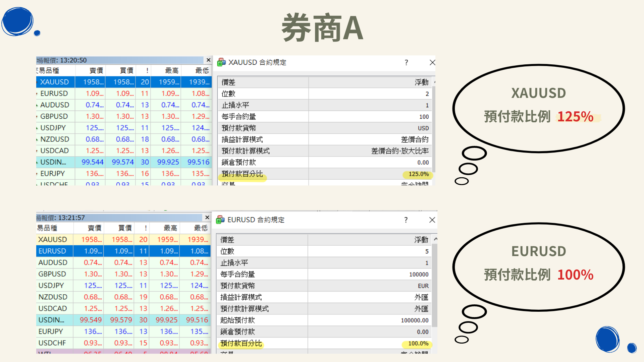644x362 pixels.
Task: Click the highlighted 100.0% value in EURUSD spec
Action: click(418, 344)
